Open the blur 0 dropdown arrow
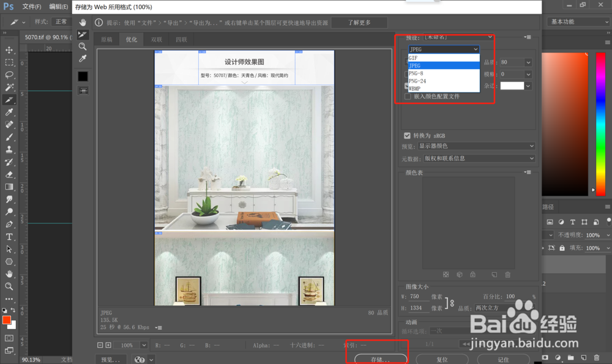The height and width of the screenshot is (364, 612). click(528, 74)
